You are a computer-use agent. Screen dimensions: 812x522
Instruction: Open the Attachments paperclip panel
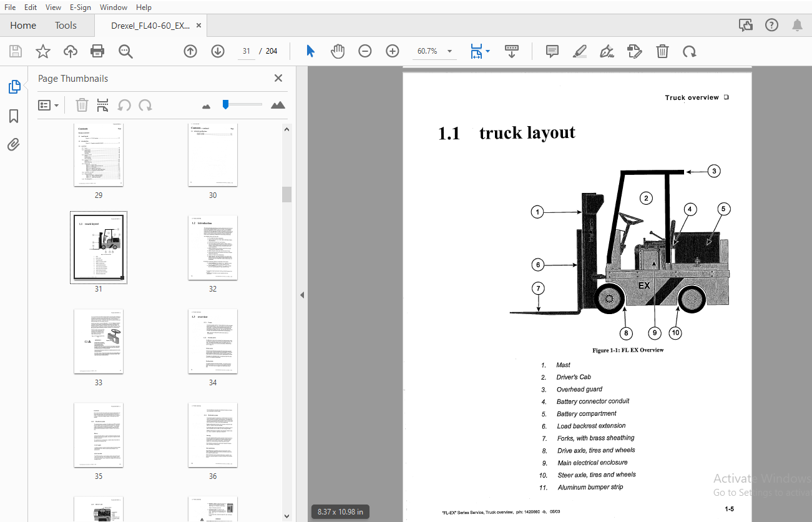click(14, 145)
